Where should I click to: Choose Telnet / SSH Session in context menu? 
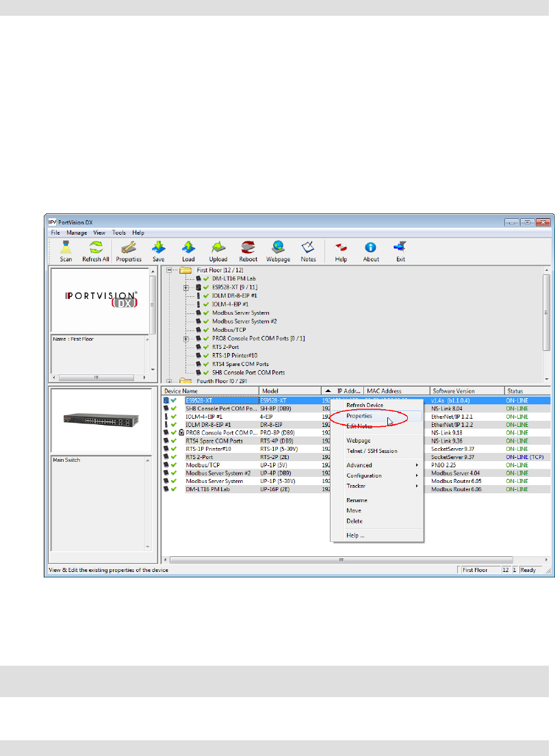click(377, 452)
